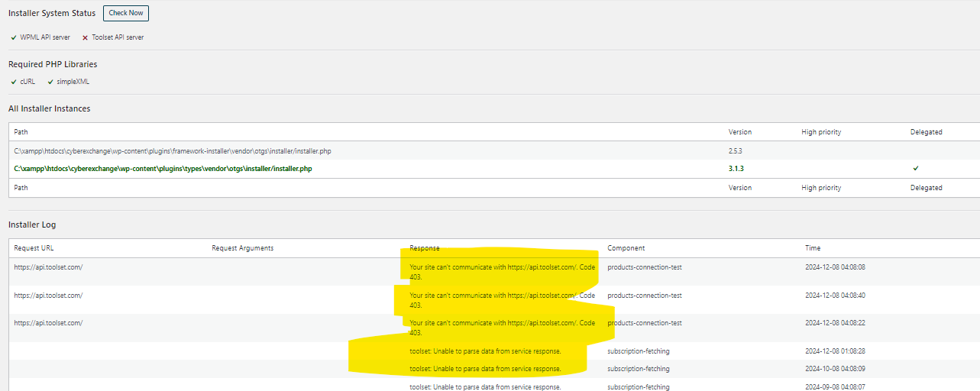
Task: Click the Time column header
Action: (x=813, y=248)
